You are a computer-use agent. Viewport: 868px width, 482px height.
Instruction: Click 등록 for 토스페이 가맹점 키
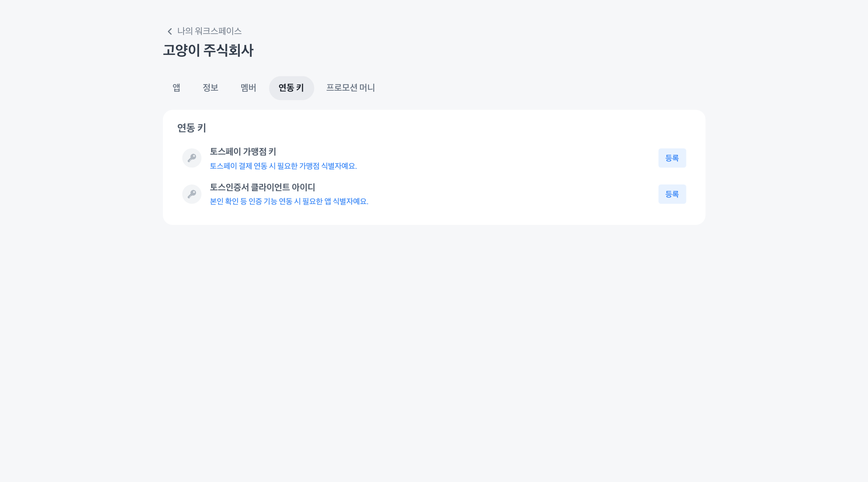pyautogui.click(x=672, y=158)
